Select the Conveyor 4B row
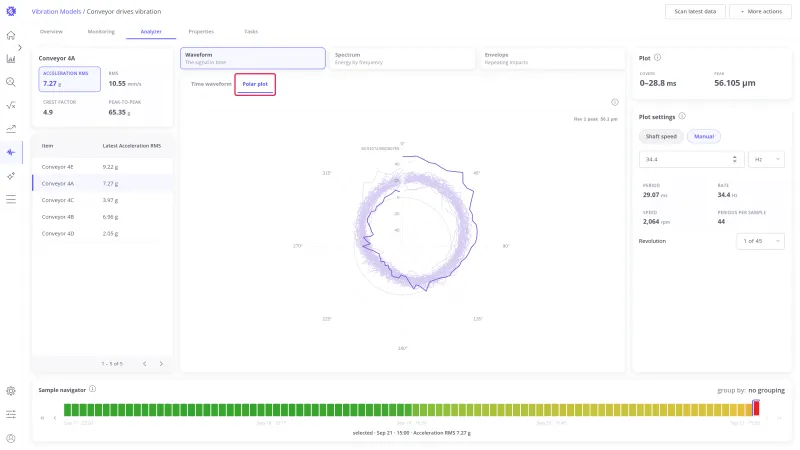Screen dimensions: 800x450 103,217
